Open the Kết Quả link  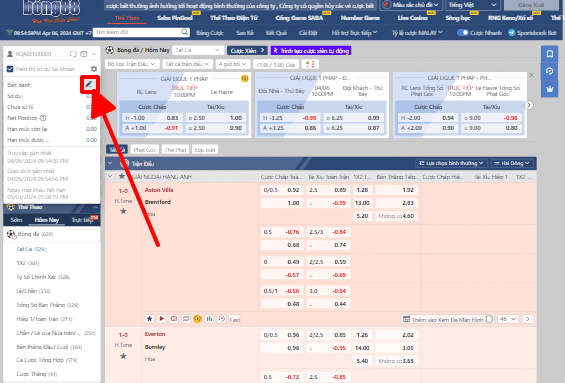coord(276,32)
